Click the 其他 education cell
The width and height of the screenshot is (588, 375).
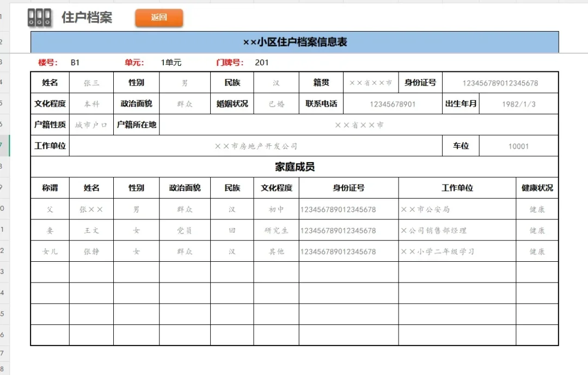click(277, 251)
